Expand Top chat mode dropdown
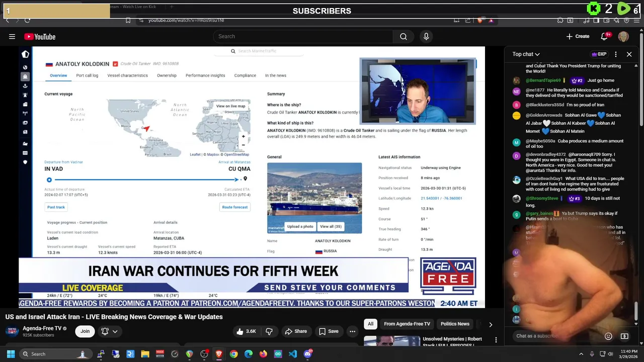644x362 pixels. [526, 54]
